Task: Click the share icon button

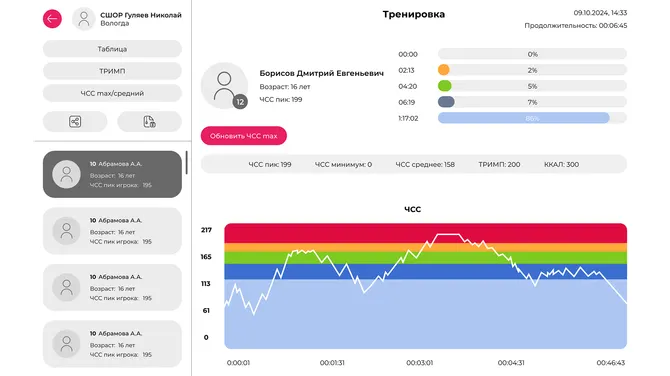Action: [75, 121]
